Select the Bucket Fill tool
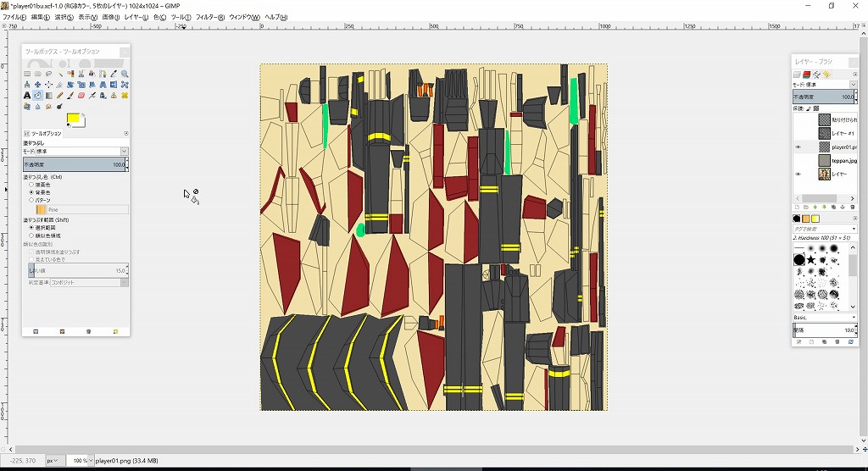Viewport: 868px width, 471px height. tap(37, 95)
